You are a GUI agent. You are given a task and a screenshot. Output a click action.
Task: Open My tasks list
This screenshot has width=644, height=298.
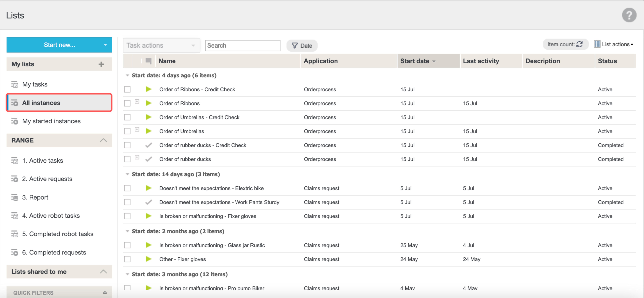click(x=35, y=84)
